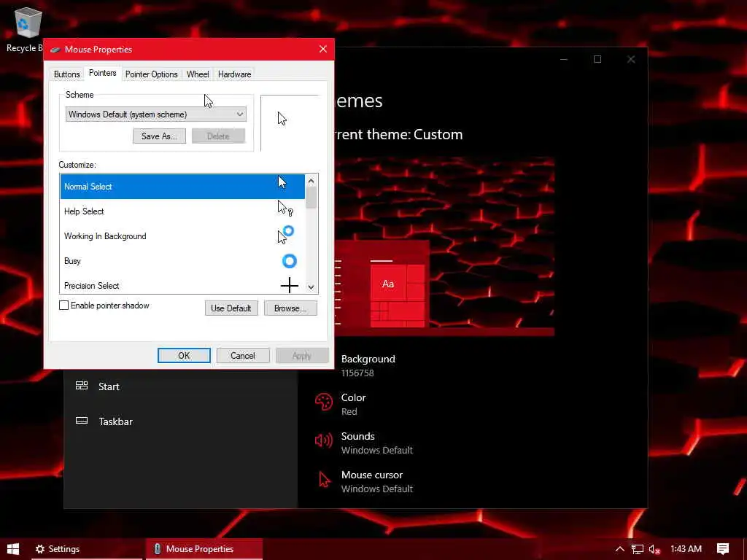The image size is (747, 560).
Task: Maximize the Settings window
Action: click(597, 59)
